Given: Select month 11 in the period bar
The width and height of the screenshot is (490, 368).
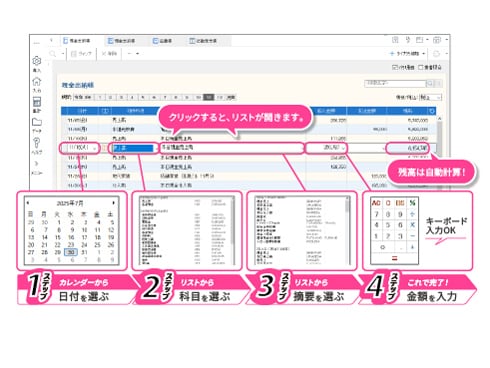Looking at the screenshot, I should pyautogui.click(x=209, y=97).
